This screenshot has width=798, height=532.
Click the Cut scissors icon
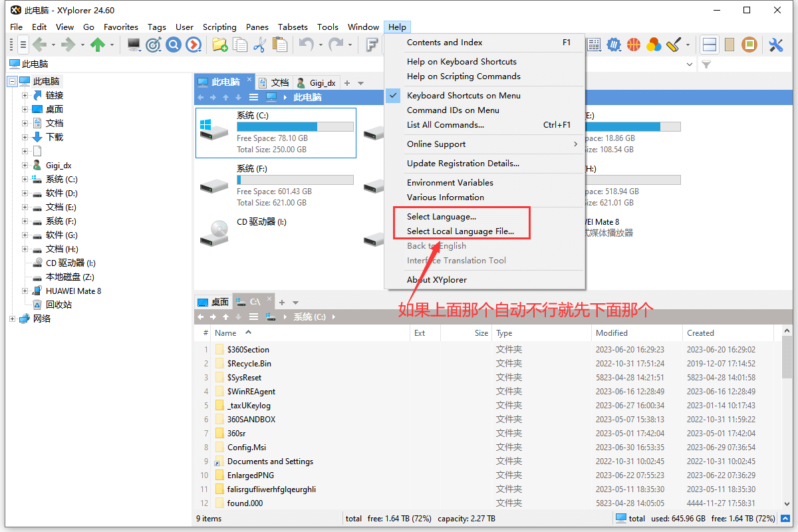click(x=260, y=45)
